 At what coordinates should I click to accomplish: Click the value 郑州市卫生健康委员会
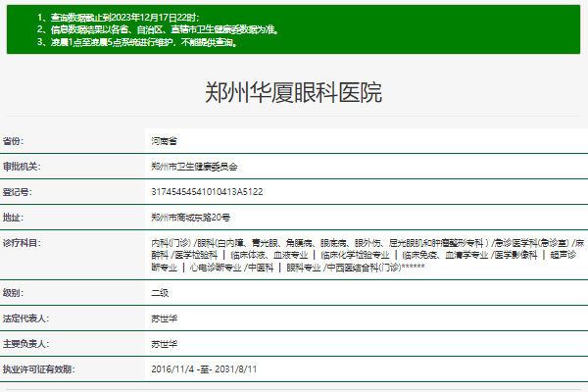[x=194, y=167]
